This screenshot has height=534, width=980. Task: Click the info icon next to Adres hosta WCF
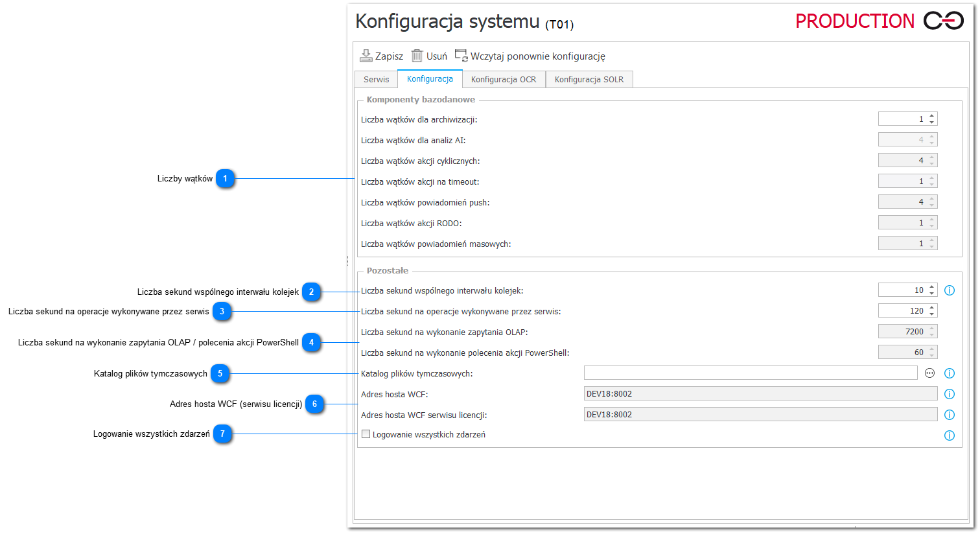pos(950,394)
